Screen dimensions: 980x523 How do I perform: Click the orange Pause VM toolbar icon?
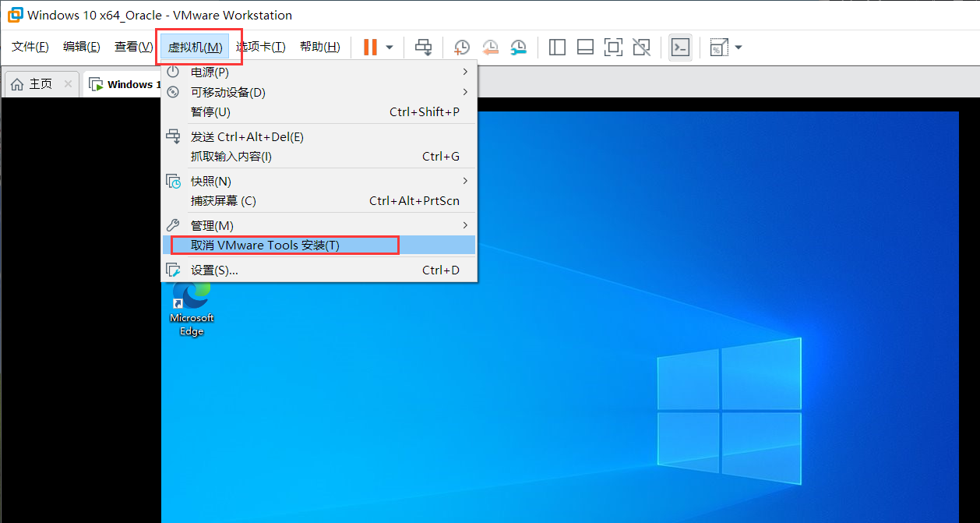370,48
